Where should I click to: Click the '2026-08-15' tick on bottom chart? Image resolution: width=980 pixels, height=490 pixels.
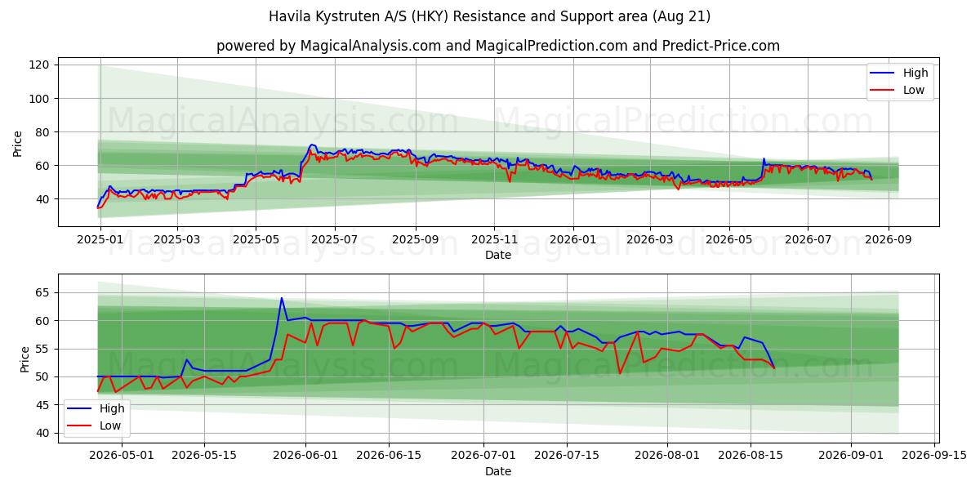point(751,456)
